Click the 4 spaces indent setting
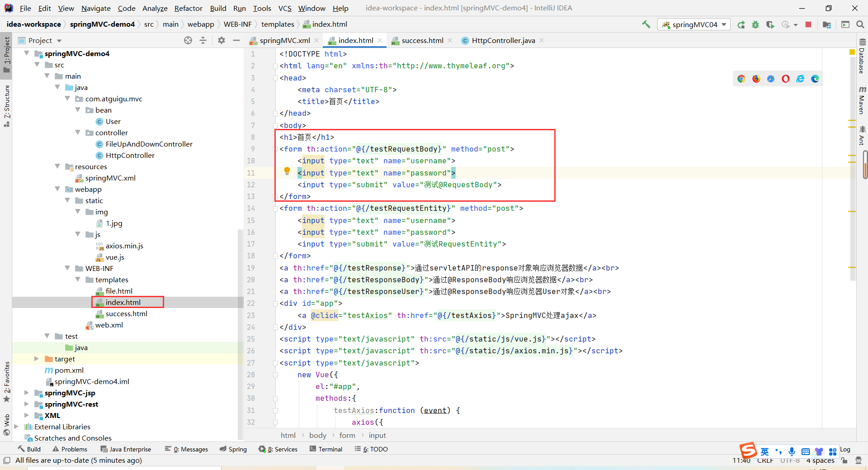The width and height of the screenshot is (868, 470). (x=820, y=461)
